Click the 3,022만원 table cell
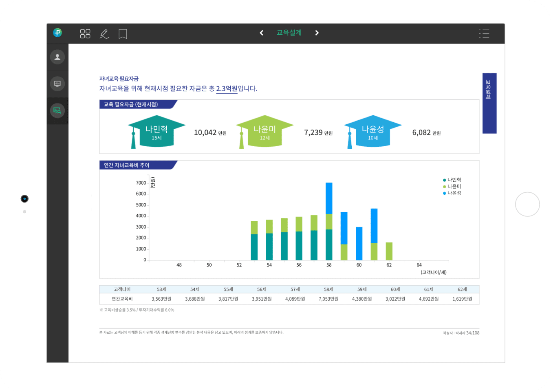 click(395, 299)
